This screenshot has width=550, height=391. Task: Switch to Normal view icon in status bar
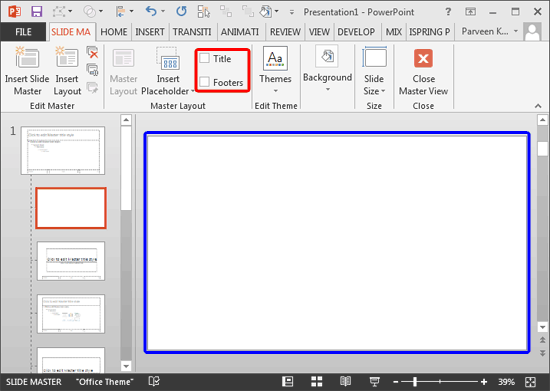[288, 381]
